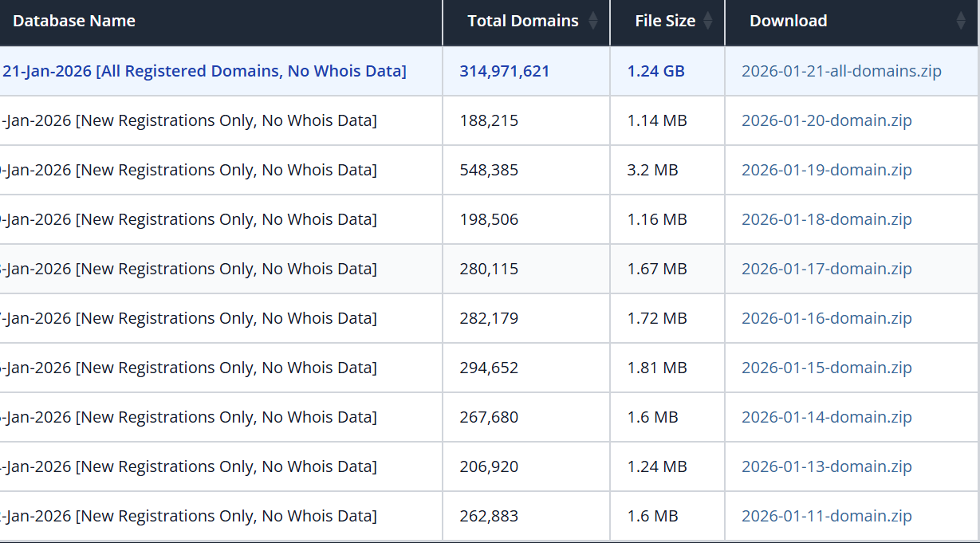Select the 548,385 domains count
This screenshot has height=543, width=980.
point(489,170)
